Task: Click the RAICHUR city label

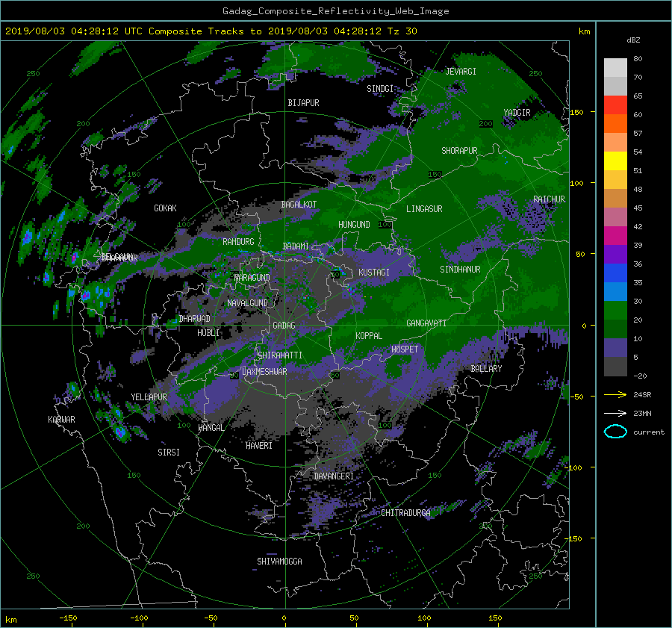Action: tap(549, 199)
